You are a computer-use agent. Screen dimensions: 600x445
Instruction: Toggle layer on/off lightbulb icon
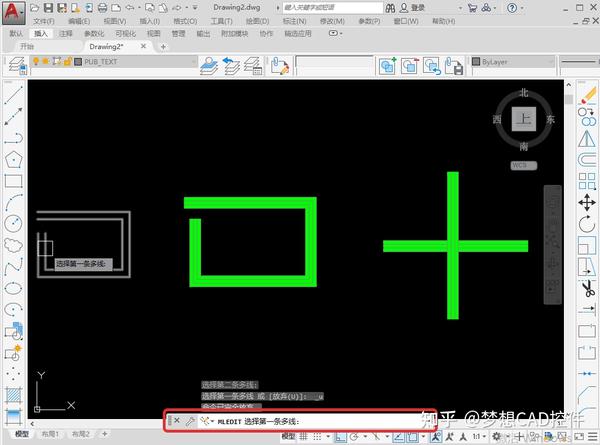[36, 61]
